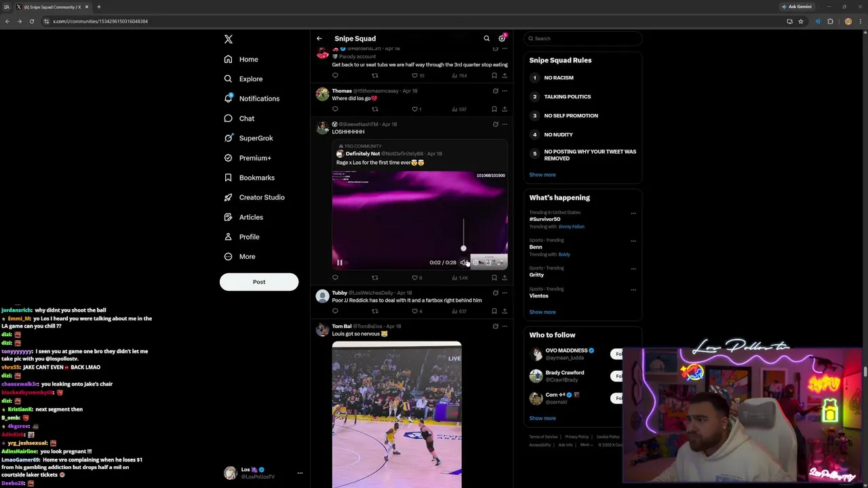This screenshot has width=868, height=488.
Task: Open more options on Thomas's post
Action: (505, 91)
